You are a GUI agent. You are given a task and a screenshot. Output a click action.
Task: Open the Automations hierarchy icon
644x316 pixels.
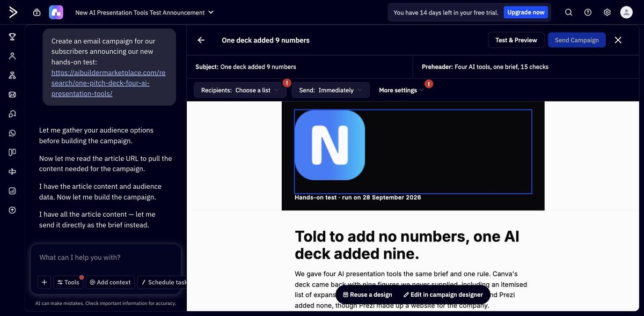12,75
